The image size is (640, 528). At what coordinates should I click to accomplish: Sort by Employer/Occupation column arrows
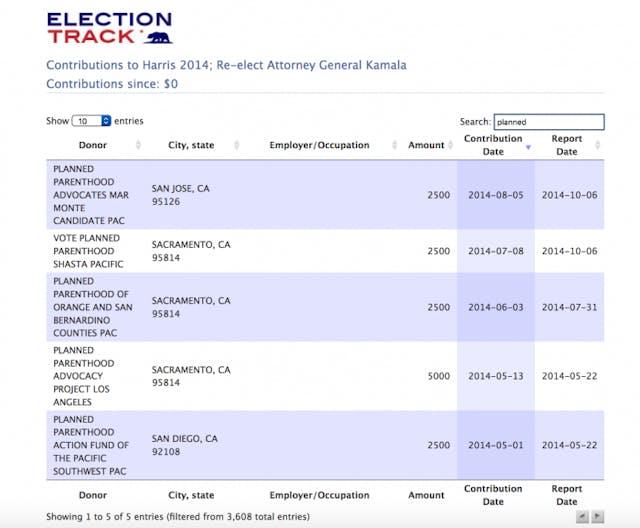click(394, 145)
